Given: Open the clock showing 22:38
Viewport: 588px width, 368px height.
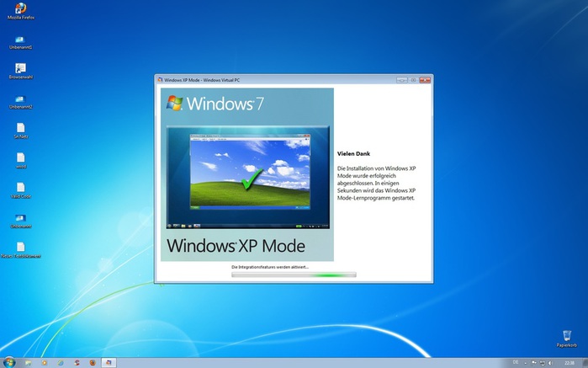Looking at the screenshot, I should click(569, 363).
